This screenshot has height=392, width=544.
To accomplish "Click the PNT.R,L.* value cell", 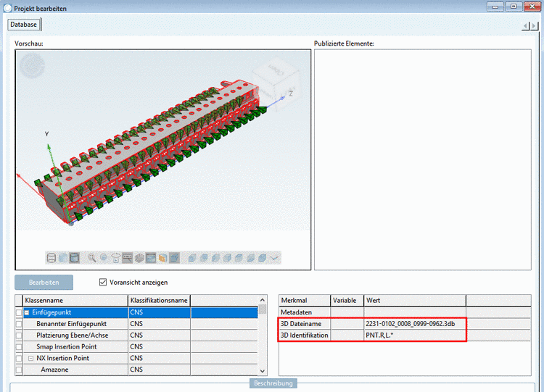I will click(415, 335).
